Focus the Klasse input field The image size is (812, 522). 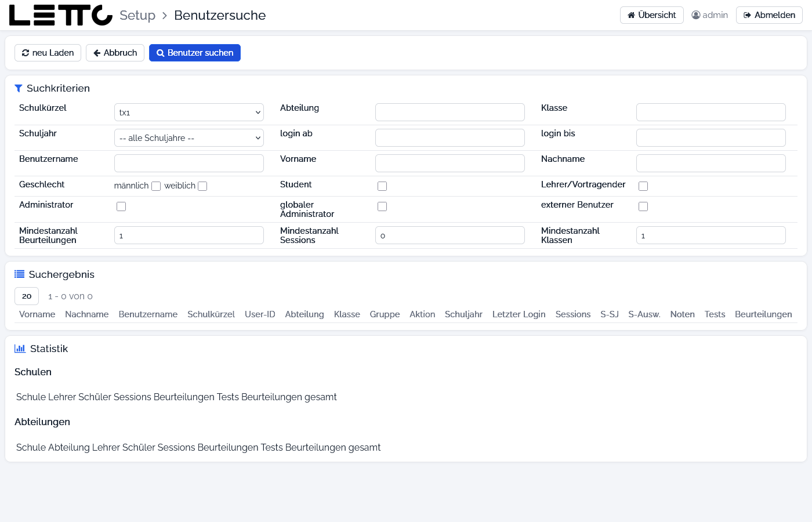coord(711,113)
